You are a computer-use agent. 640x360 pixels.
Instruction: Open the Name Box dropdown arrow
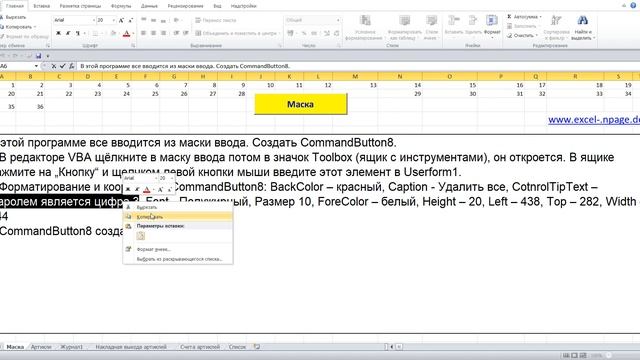36,66
